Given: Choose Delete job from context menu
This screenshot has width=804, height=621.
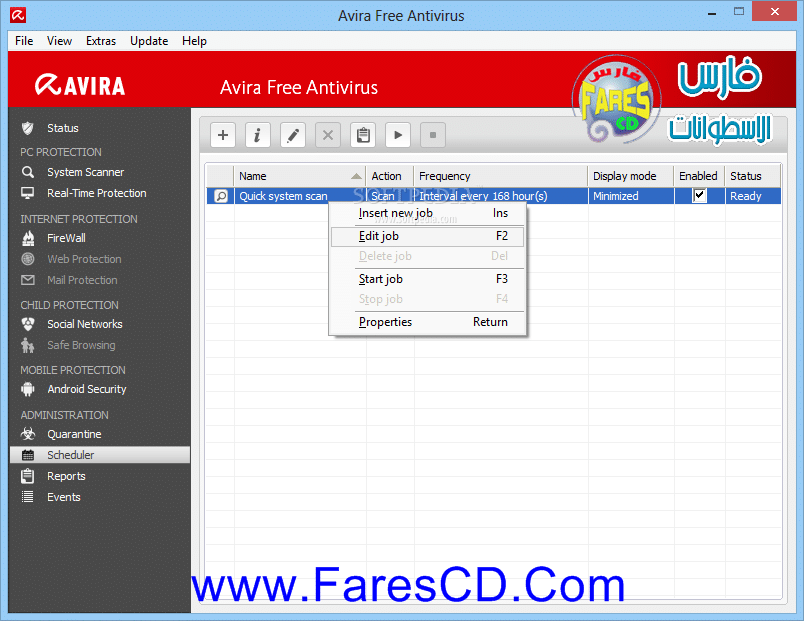Looking at the screenshot, I should [x=428, y=256].
